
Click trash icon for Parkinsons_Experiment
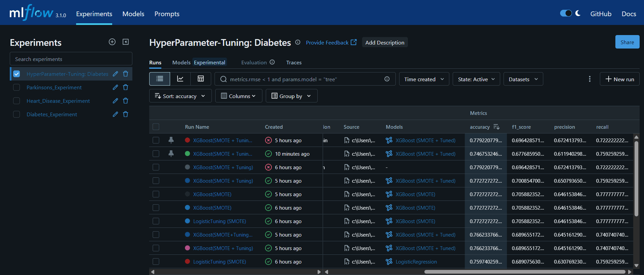(126, 87)
